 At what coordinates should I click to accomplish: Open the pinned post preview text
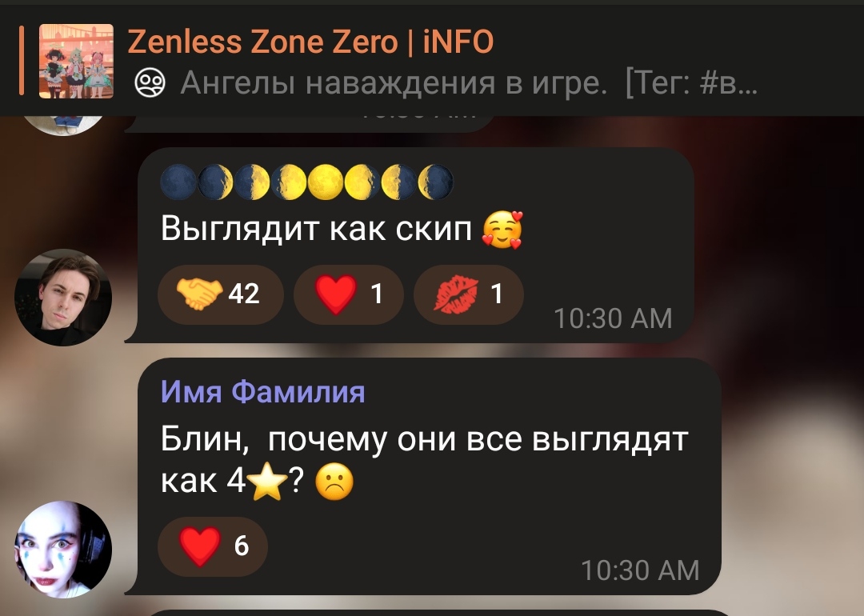(x=469, y=83)
